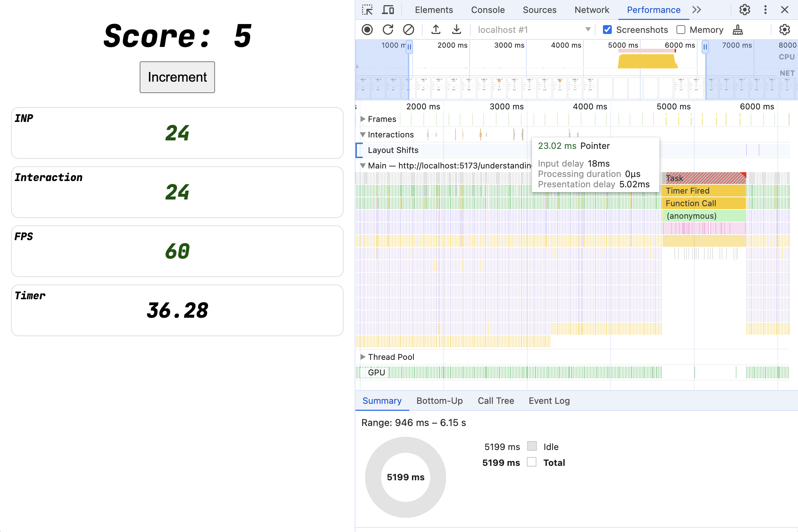Click the reload performance button

coord(387,29)
